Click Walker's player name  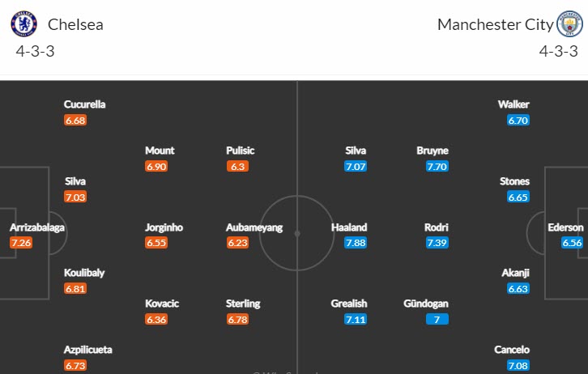[x=514, y=104]
